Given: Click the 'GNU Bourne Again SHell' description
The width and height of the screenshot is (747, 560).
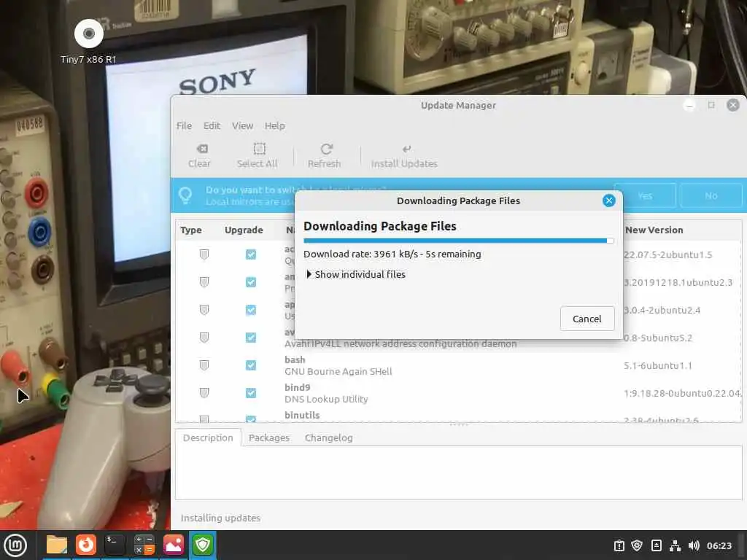Looking at the screenshot, I should pyautogui.click(x=338, y=371).
